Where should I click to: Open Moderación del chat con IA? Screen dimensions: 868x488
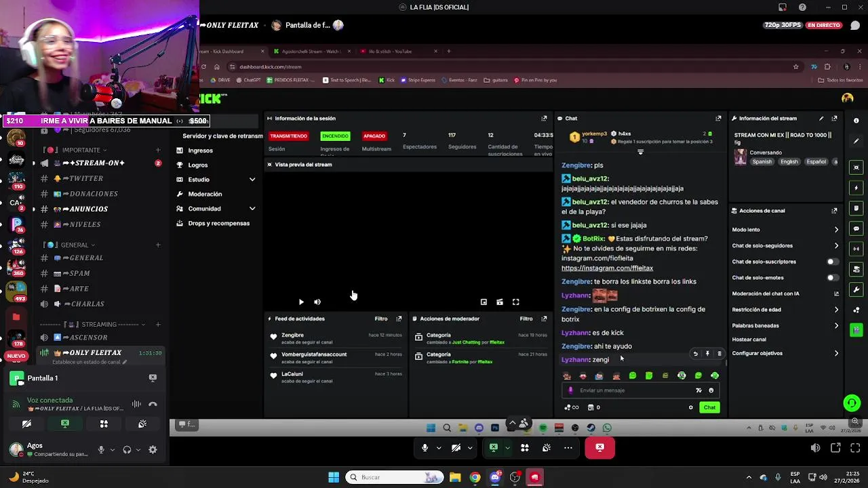click(785, 293)
